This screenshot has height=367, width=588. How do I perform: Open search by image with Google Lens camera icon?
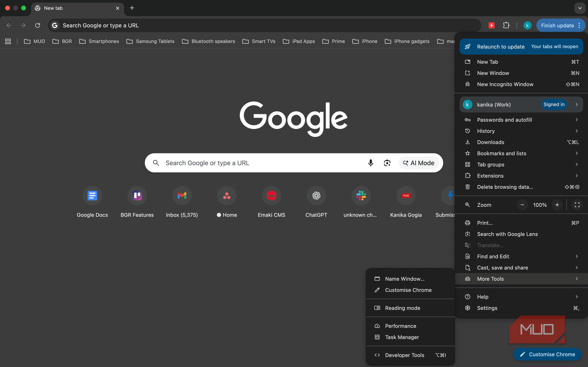pos(387,163)
